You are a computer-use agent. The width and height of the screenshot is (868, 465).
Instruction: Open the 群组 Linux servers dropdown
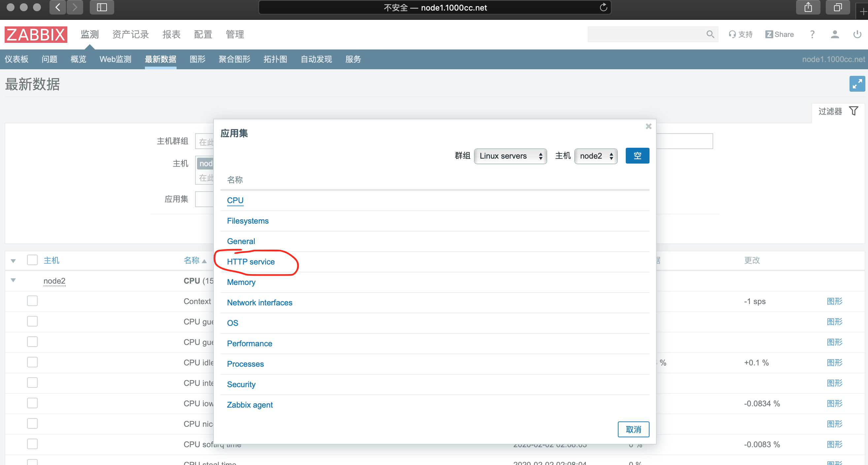(x=510, y=156)
